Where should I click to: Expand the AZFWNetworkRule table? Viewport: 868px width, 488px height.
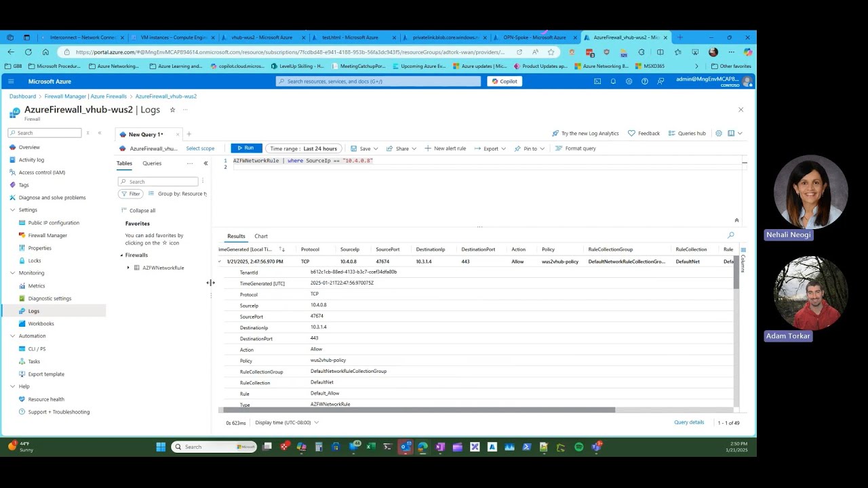pyautogui.click(x=128, y=268)
